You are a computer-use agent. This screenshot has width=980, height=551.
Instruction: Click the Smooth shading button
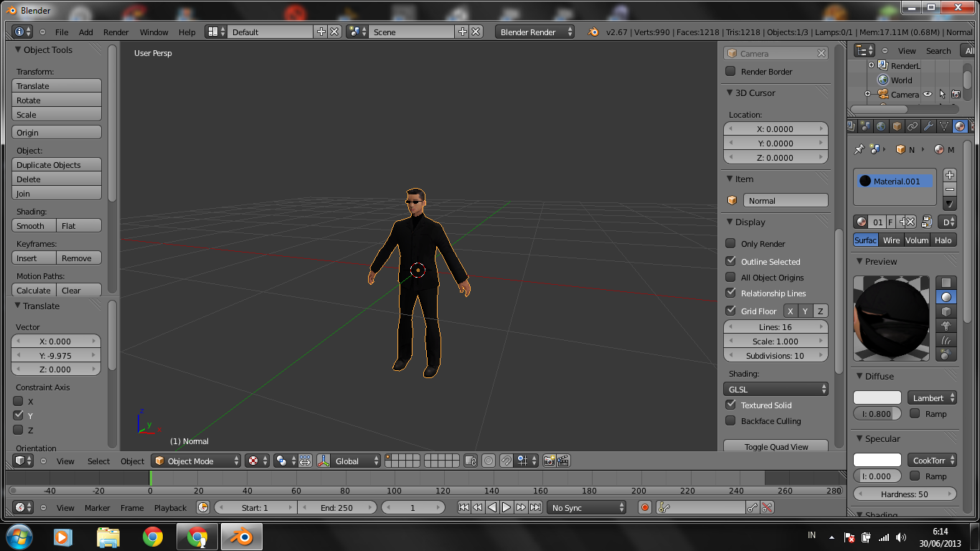coord(34,226)
